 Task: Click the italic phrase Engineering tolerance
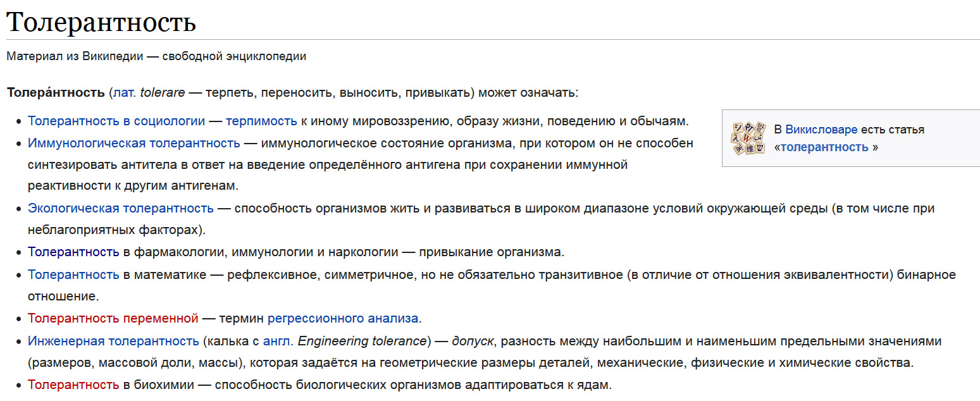click(x=363, y=341)
